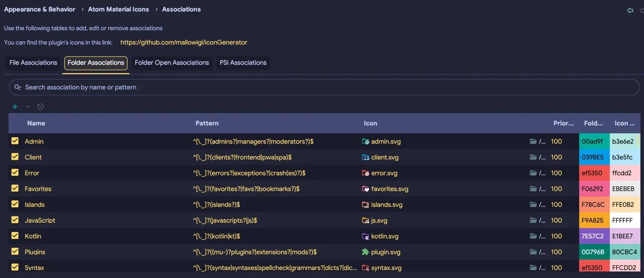Viewport: 644px width, 278px height.
Task: Click the js.svg folder icon
Action: (x=365, y=220)
